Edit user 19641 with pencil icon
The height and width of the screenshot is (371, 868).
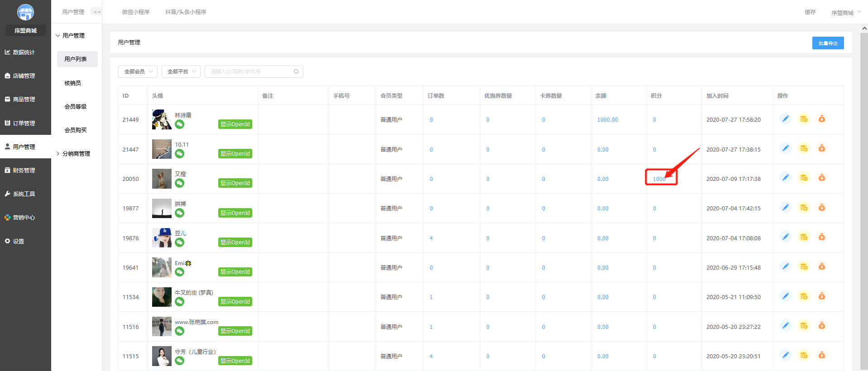coord(786,266)
